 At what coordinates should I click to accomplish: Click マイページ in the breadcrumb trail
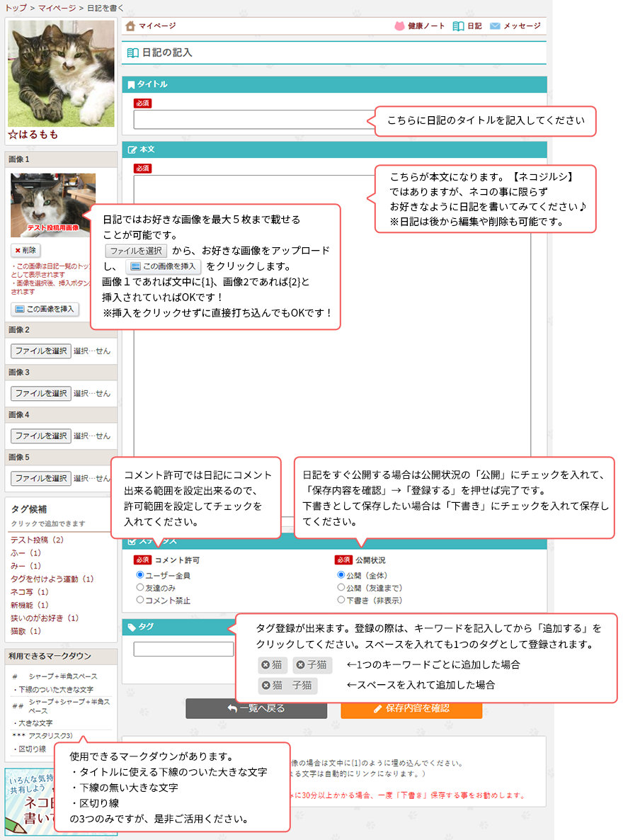54,7
